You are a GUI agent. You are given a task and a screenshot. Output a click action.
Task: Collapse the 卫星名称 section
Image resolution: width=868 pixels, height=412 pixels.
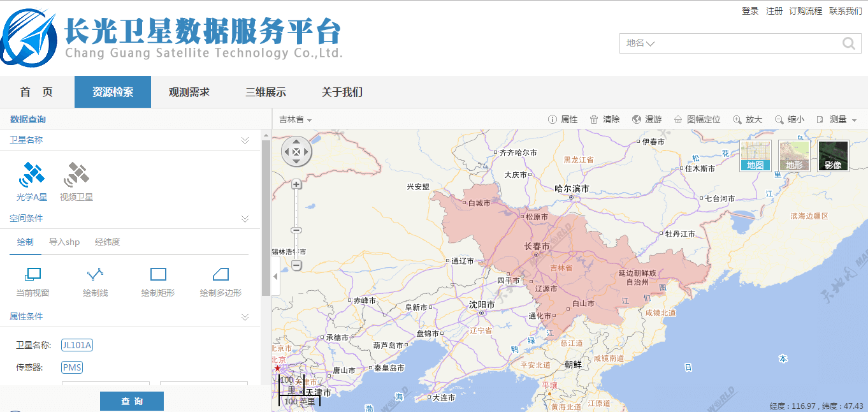[x=245, y=140]
